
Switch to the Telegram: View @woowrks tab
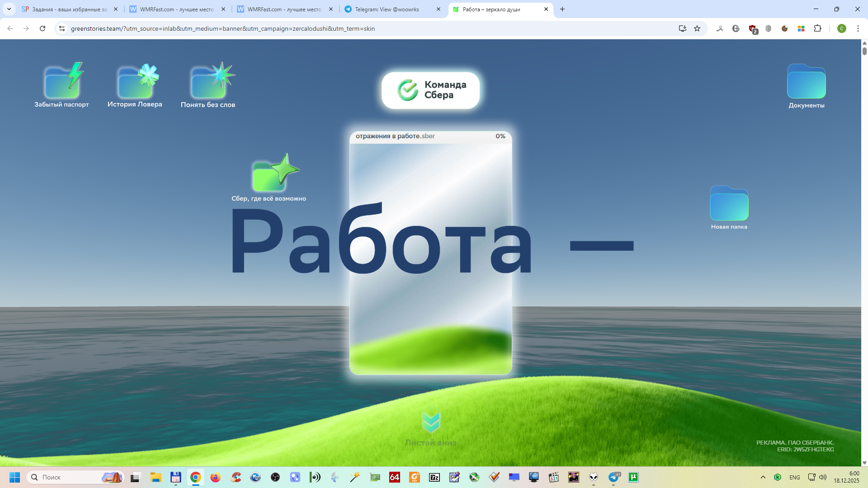coord(387,9)
